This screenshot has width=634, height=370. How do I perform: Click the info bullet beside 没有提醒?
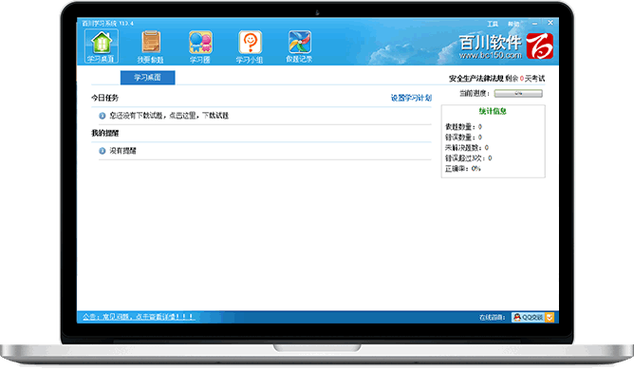point(102,151)
